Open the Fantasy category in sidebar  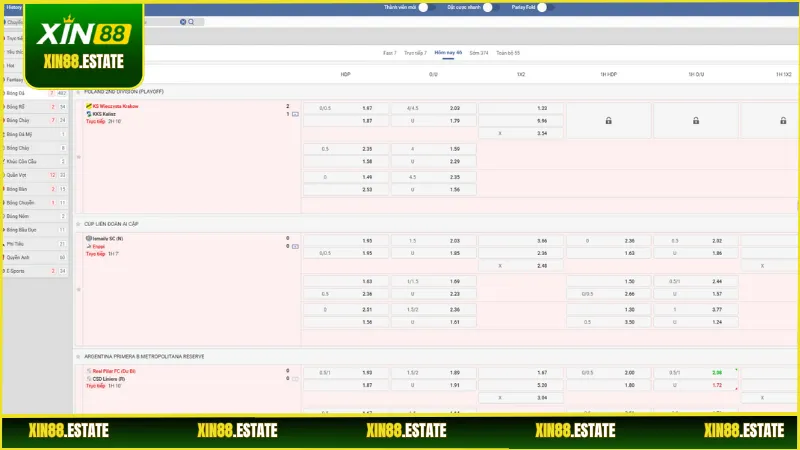14,80
